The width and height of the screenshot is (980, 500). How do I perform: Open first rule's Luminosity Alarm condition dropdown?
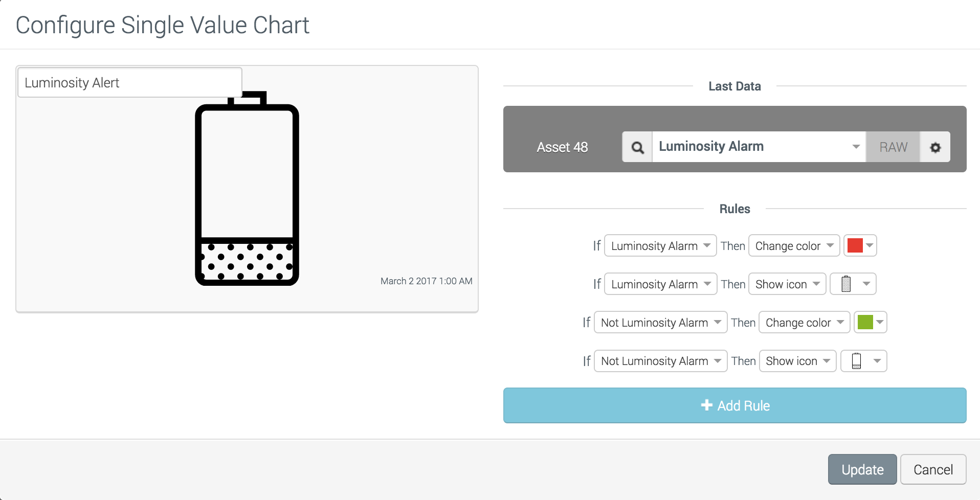click(x=660, y=246)
